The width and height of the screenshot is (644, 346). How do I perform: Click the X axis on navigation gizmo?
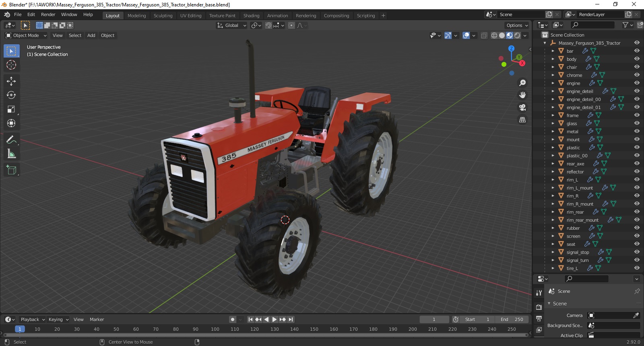tap(522, 63)
